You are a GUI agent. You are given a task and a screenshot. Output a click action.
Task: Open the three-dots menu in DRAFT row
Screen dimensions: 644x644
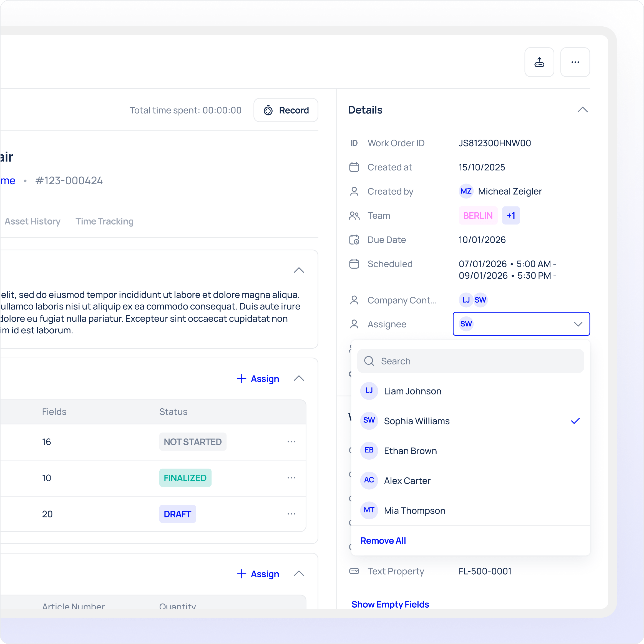pyautogui.click(x=291, y=514)
